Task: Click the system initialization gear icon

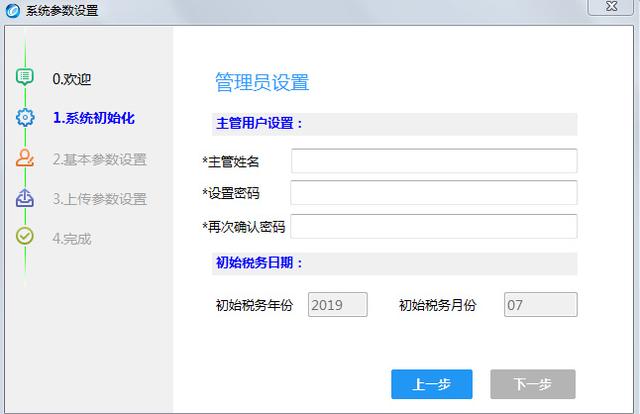Action: [x=25, y=118]
